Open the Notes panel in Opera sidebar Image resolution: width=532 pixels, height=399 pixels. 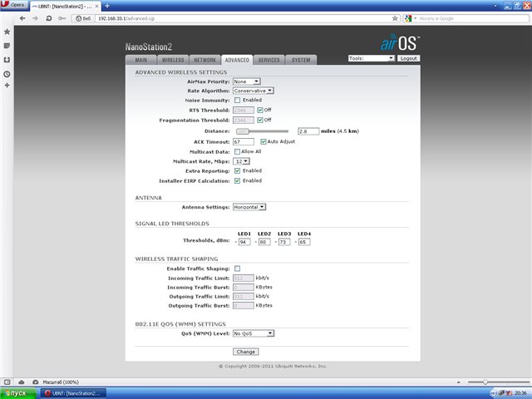point(7,46)
